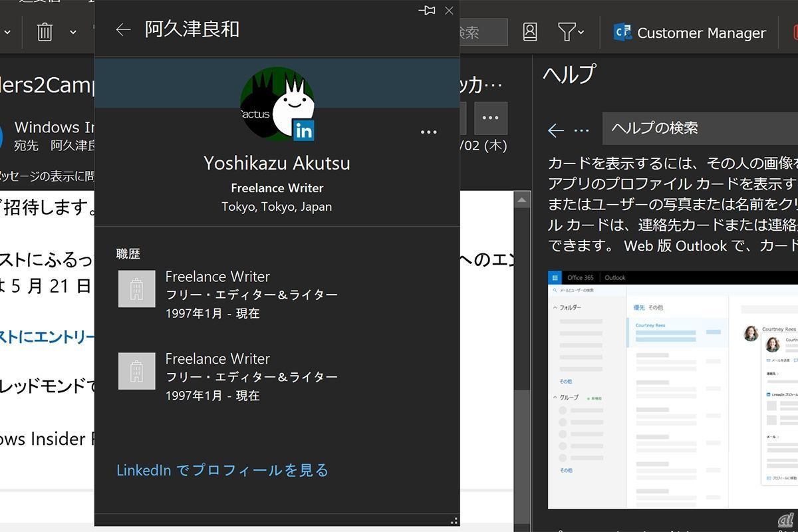Click the first 1997年1月 - 現在 date line
Screen dimensions: 798x532
[213, 313]
